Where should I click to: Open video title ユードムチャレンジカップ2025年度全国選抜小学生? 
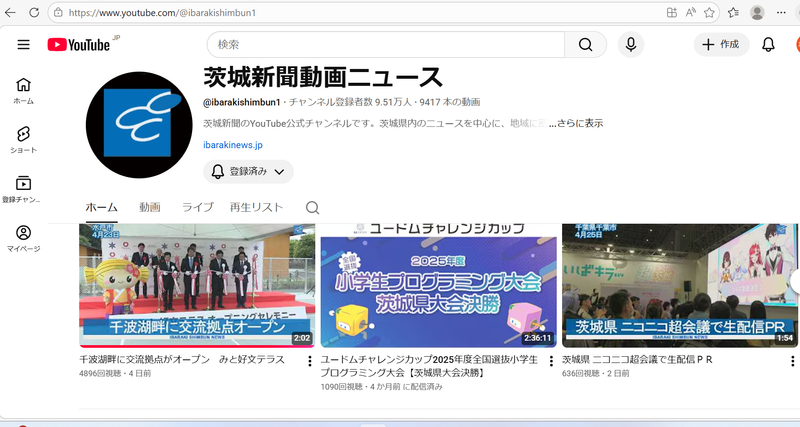[x=429, y=366]
